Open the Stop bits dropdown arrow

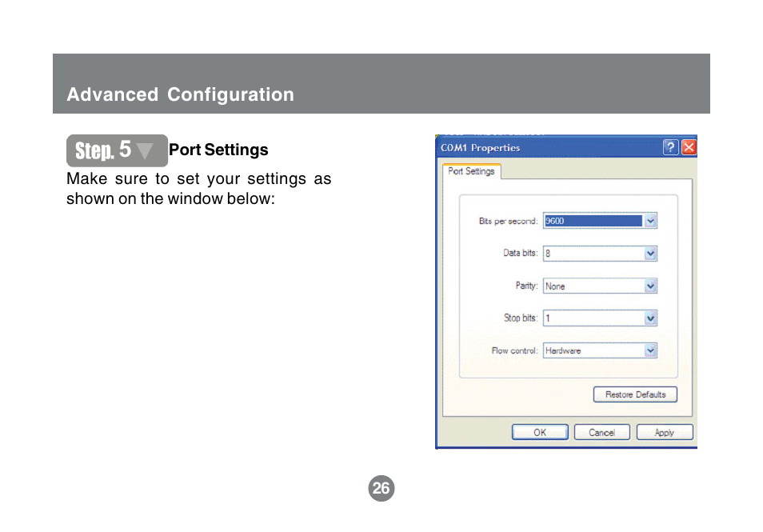(650, 318)
